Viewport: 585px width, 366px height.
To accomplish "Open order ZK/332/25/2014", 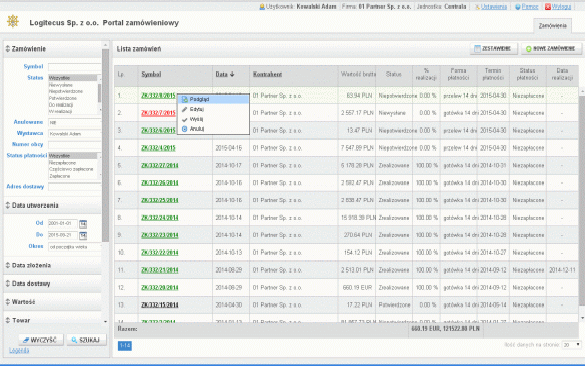I will pyautogui.click(x=160, y=200).
